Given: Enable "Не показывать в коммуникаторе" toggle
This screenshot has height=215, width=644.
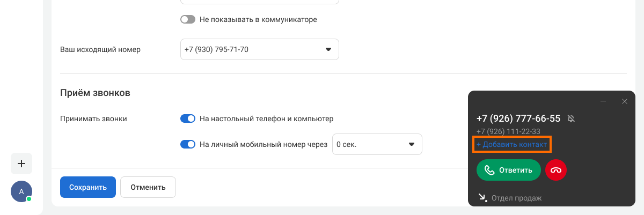Looking at the screenshot, I should (x=188, y=19).
